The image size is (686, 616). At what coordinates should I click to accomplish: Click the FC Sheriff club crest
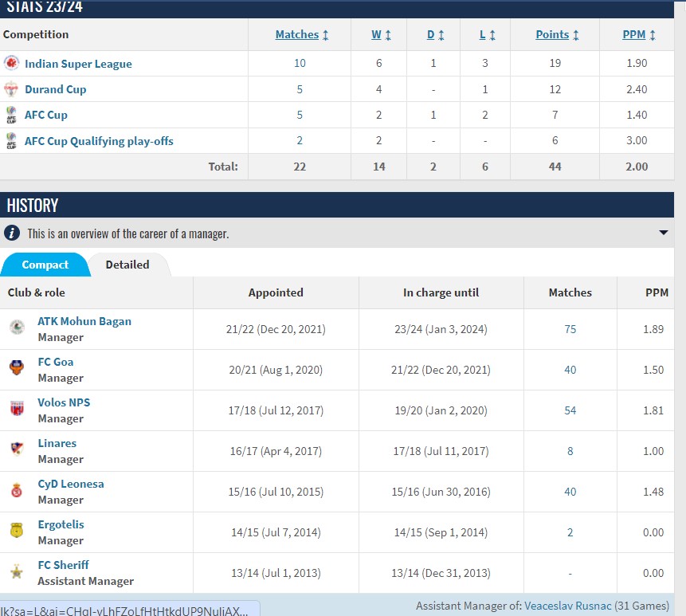tap(17, 571)
